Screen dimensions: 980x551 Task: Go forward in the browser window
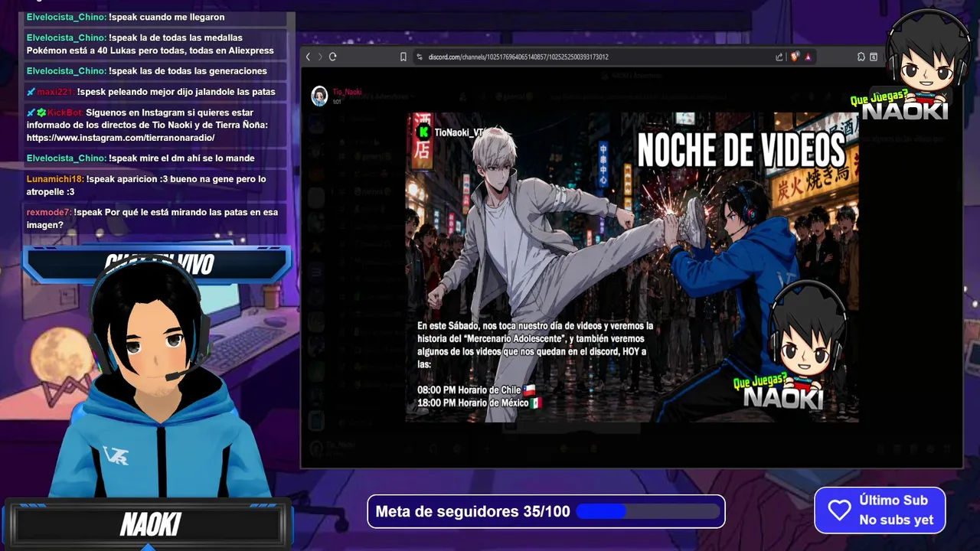click(320, 57)
